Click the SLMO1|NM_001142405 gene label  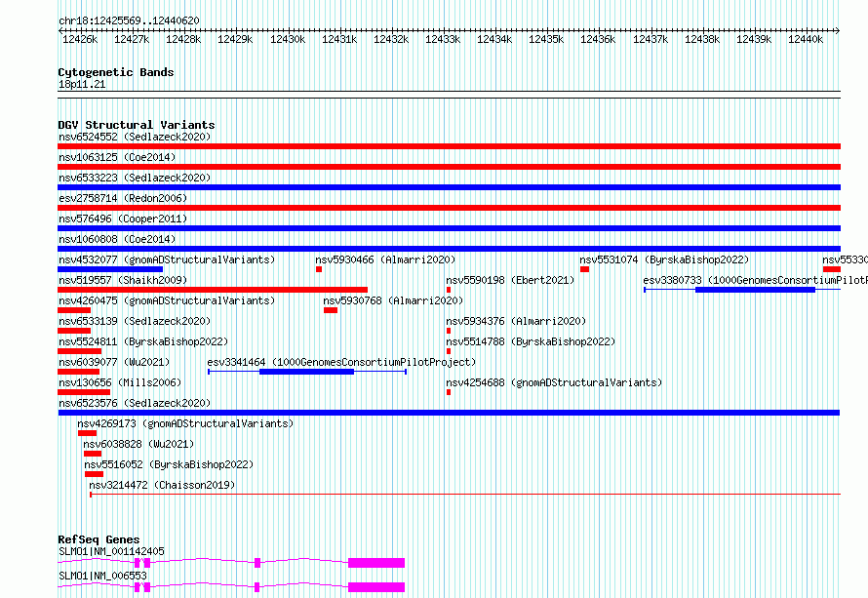coord(111,551)
